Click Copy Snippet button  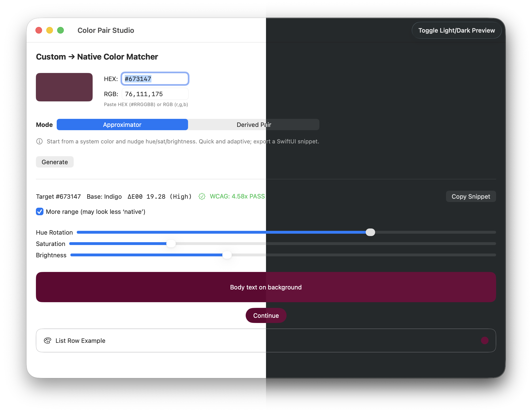pos(471,196)
